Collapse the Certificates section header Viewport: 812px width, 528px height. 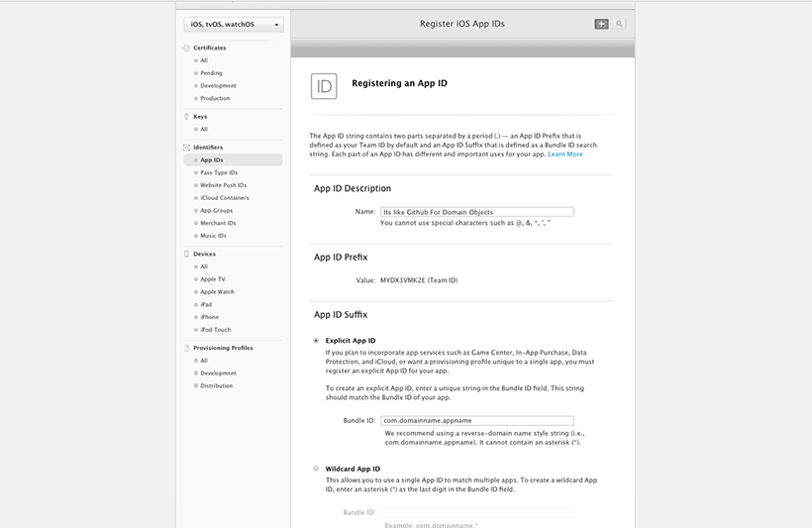tap(210, 48)
